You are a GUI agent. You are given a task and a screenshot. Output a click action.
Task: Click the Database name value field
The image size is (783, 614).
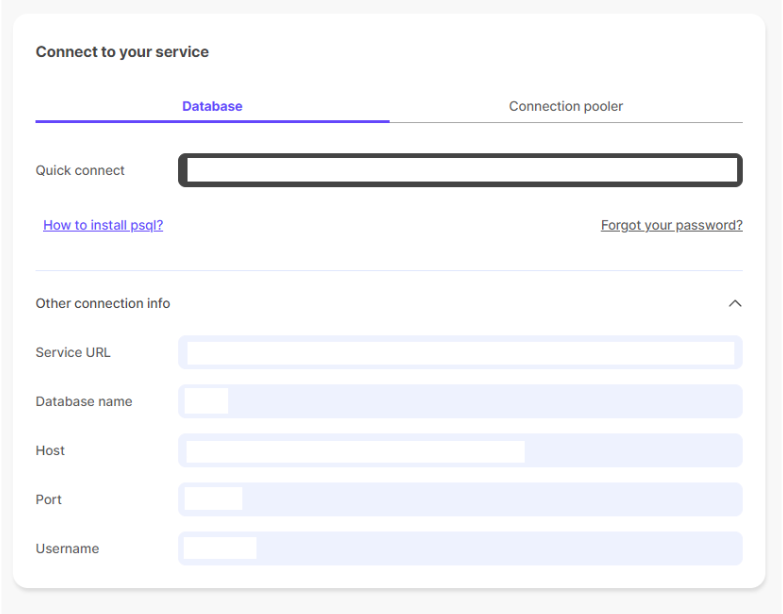click(460, 401)
